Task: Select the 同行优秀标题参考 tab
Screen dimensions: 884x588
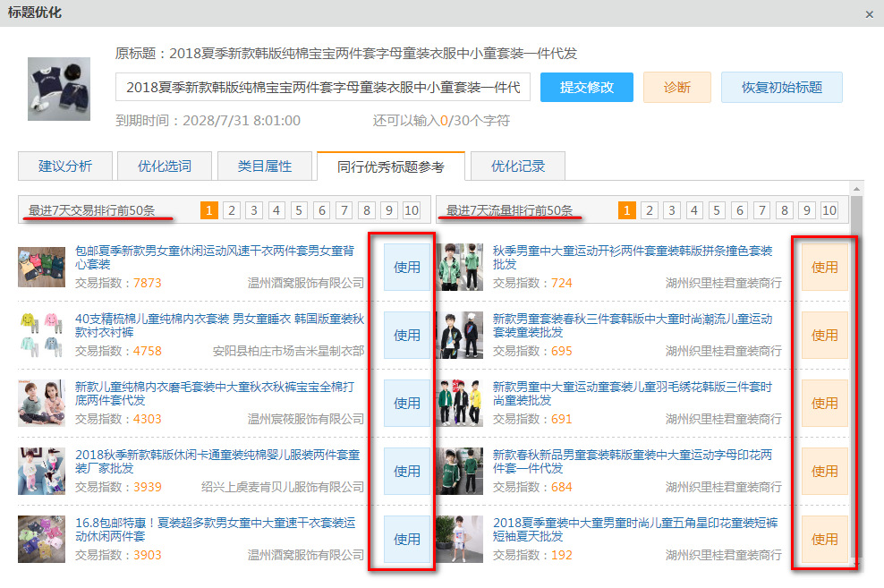Action: pyautogui.click(x=391, y=166)
